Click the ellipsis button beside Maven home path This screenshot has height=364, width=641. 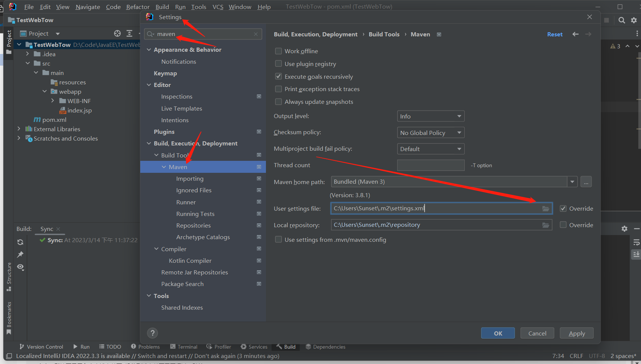[586, 182]
